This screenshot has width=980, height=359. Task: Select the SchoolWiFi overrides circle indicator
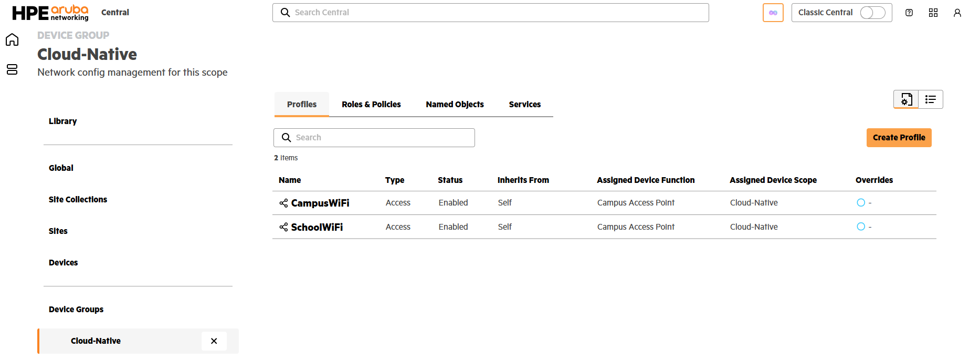[x=861, y=227]
